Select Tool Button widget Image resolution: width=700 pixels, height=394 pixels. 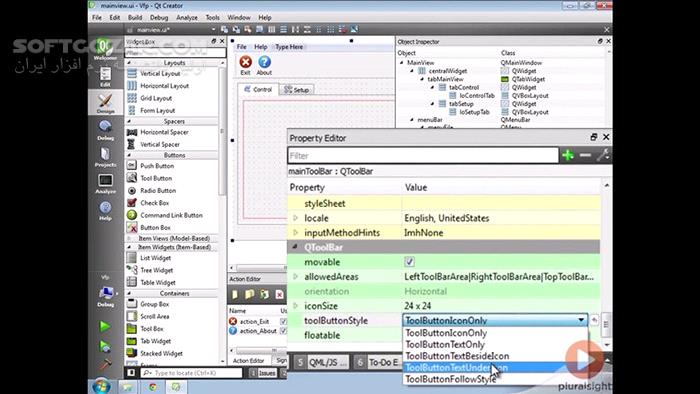tap(156, 178)
